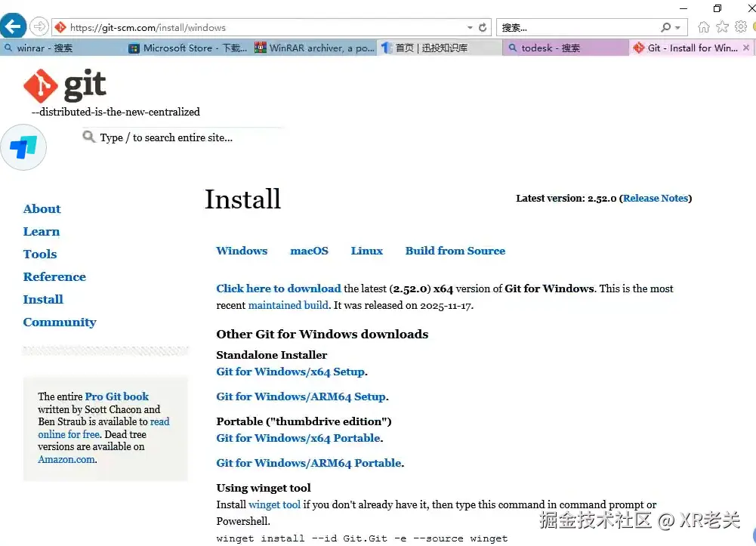Refresh the page with reload icon
756x546 pixels.
point(483,27)
